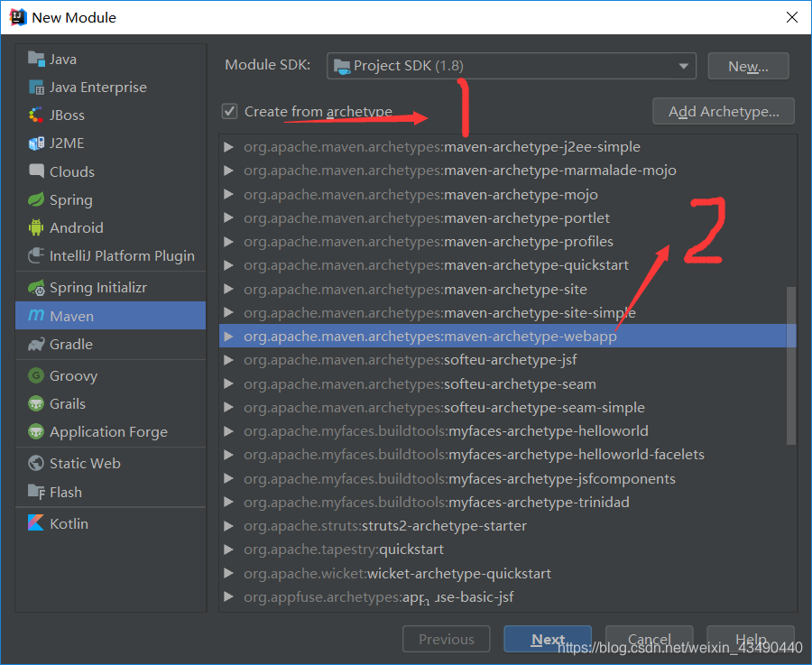Close the New Module dialog
The image size is (812, 665).
792,17
